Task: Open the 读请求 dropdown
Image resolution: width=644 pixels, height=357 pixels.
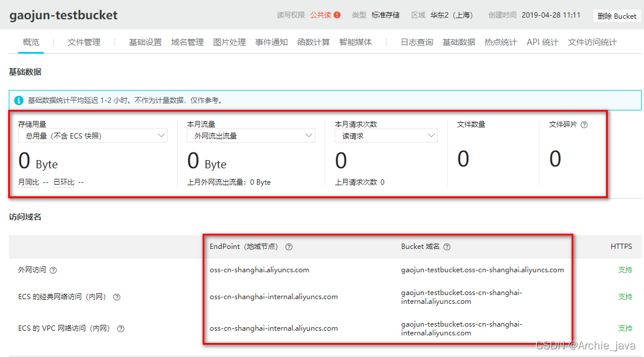Action: tap(386, 136)
